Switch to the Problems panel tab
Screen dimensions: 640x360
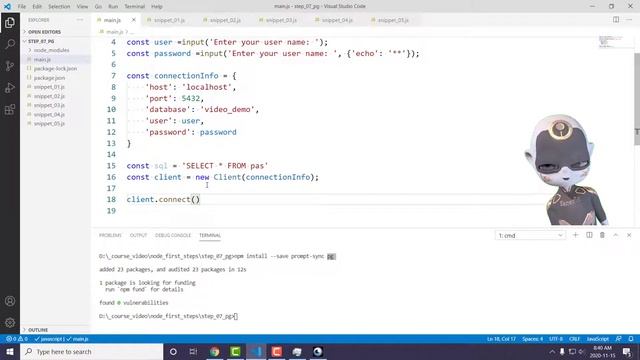tap(110, 235)
